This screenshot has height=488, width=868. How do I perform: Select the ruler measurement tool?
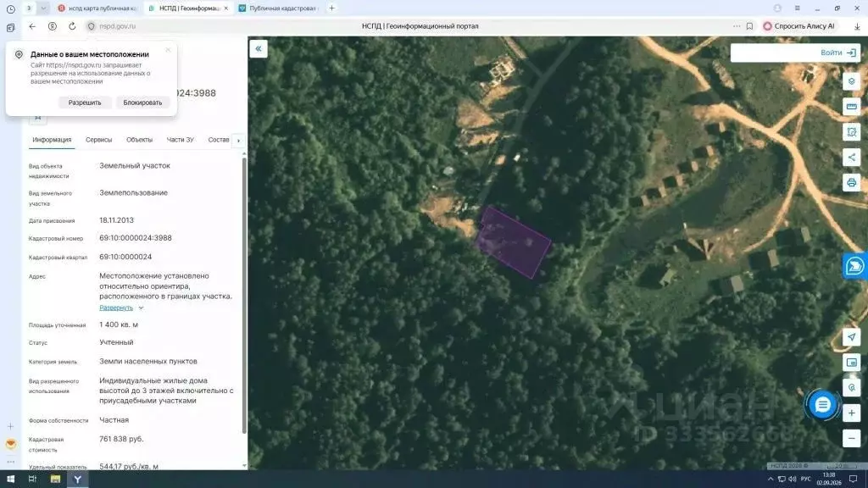tap(851, 107)
